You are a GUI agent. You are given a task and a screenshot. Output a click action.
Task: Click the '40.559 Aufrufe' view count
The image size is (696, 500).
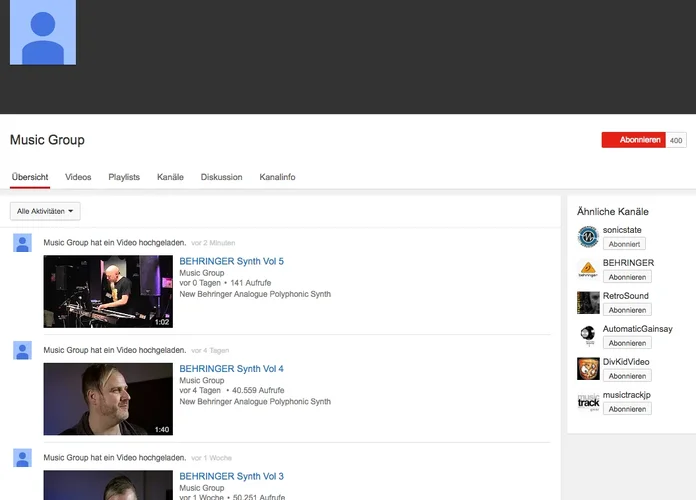click(258, 390)
